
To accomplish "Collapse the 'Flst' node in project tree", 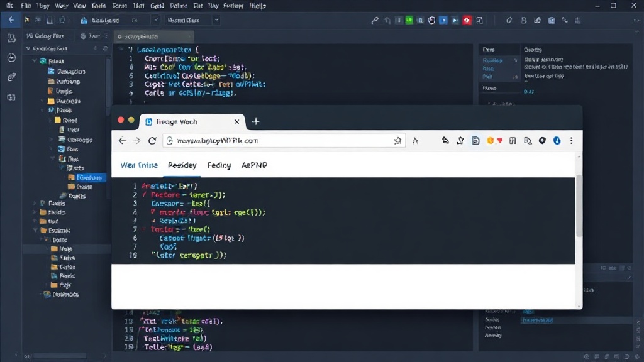I will click(x=53, y=159).
